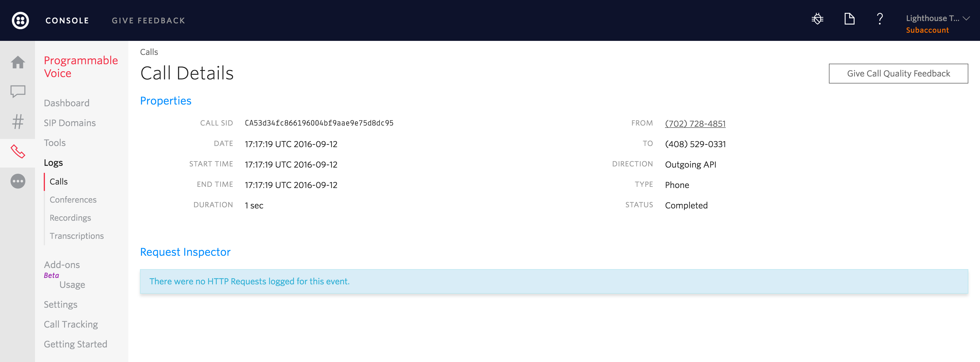Open the more products ellipsis icon
This screenshot has height=362, width=980.
(18, 181)
